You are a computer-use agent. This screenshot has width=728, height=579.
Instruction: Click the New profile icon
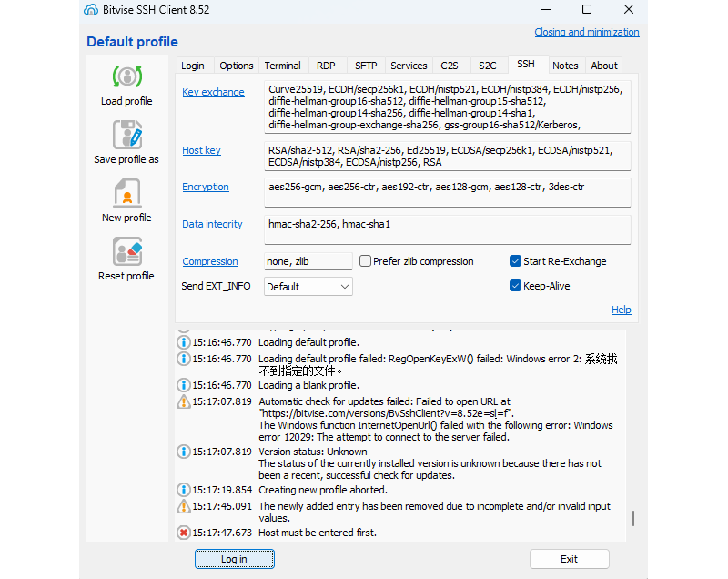[126, 193]
